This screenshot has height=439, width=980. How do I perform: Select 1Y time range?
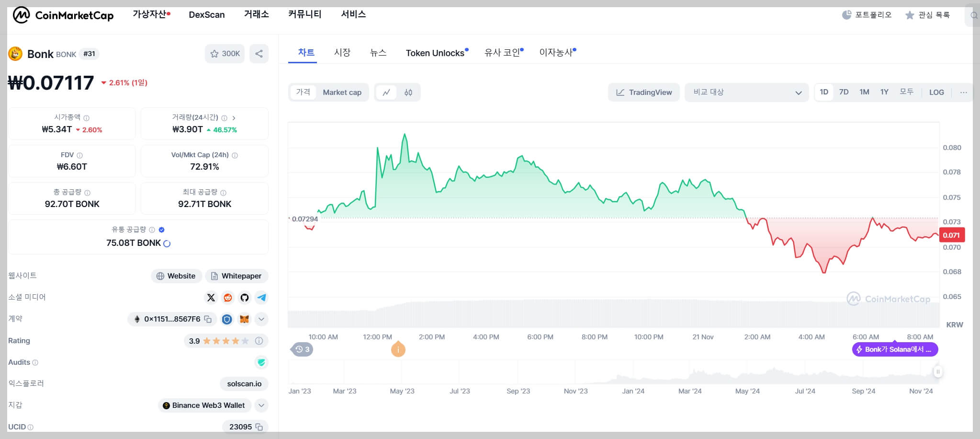tap(884, 92)
